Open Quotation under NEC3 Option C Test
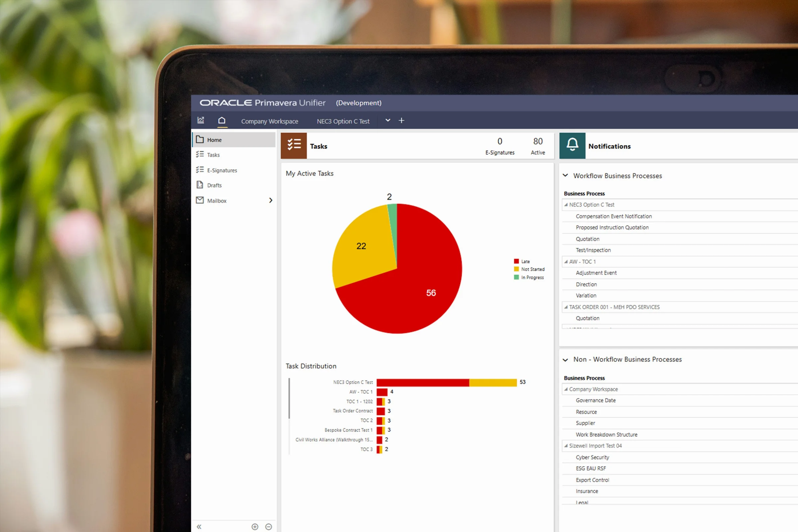The height and width of the screenshot is (532, 798). pyautogui.click(x=587, y=239)
